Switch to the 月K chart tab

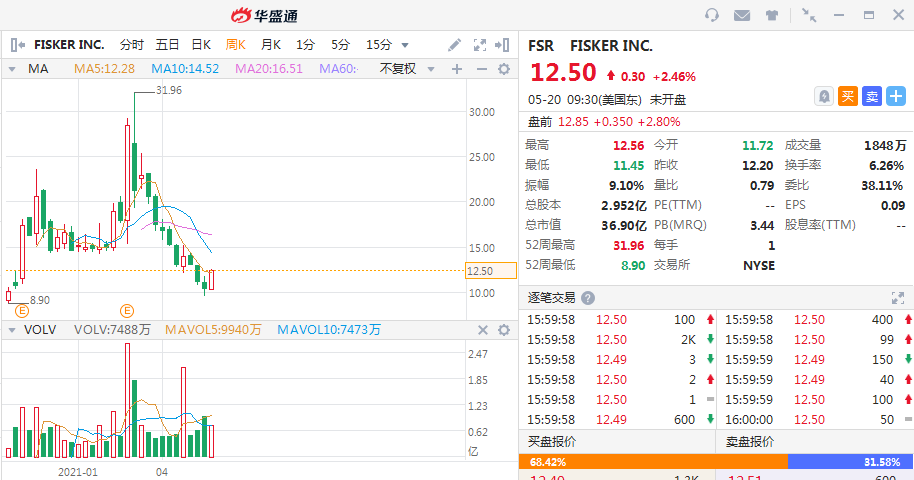[x=271, y=45]
